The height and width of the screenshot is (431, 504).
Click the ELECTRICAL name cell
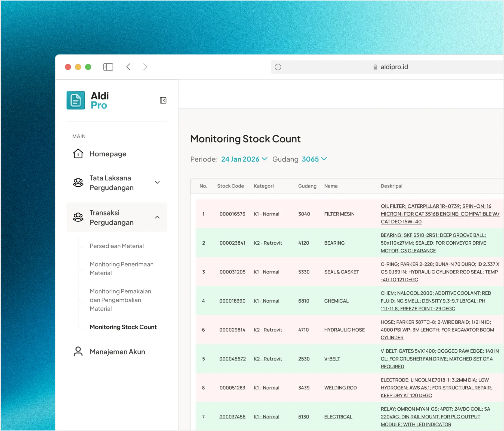point(338,417)
